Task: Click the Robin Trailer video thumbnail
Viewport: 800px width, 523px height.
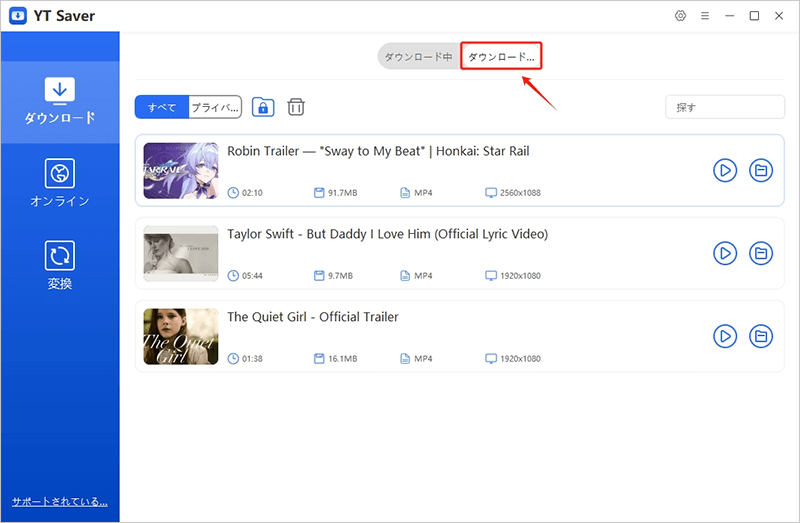Action: coord(181,170)
